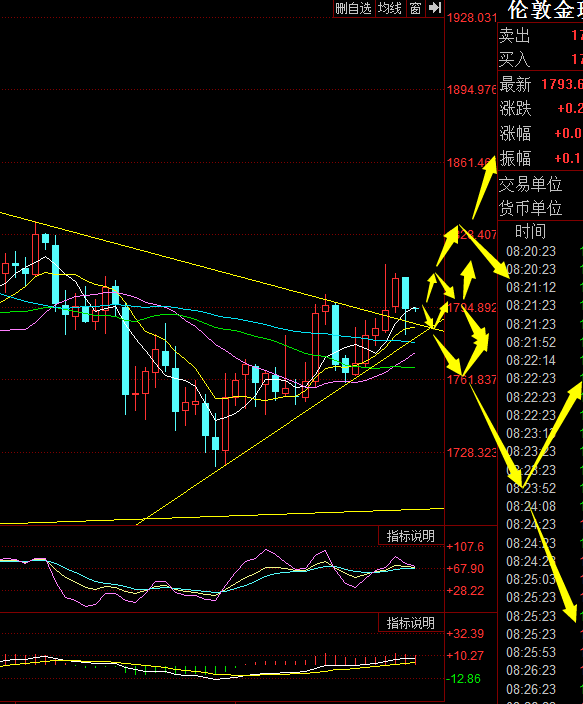Click the +10.27 MACD axis value
The width and height of the screenshot is (583, 704).
coord(465,656)
